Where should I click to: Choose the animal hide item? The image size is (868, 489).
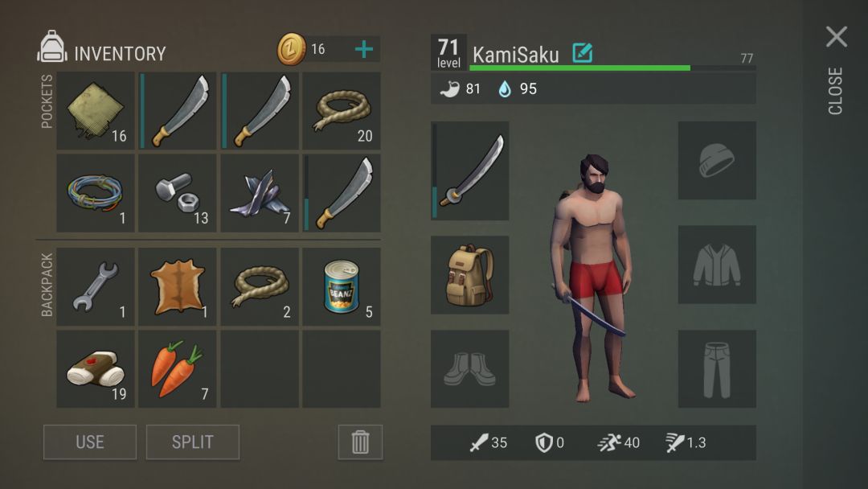(177, 286)
